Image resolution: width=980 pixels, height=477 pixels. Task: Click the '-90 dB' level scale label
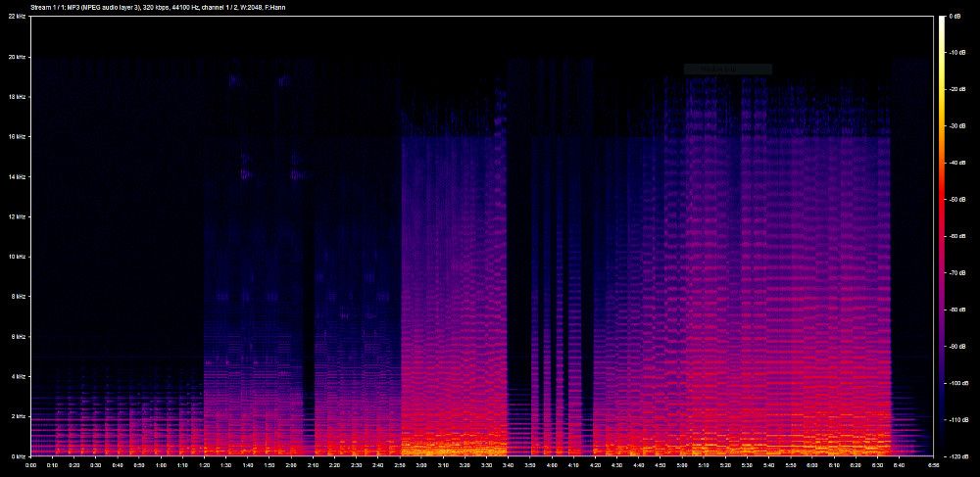[957, 347]
